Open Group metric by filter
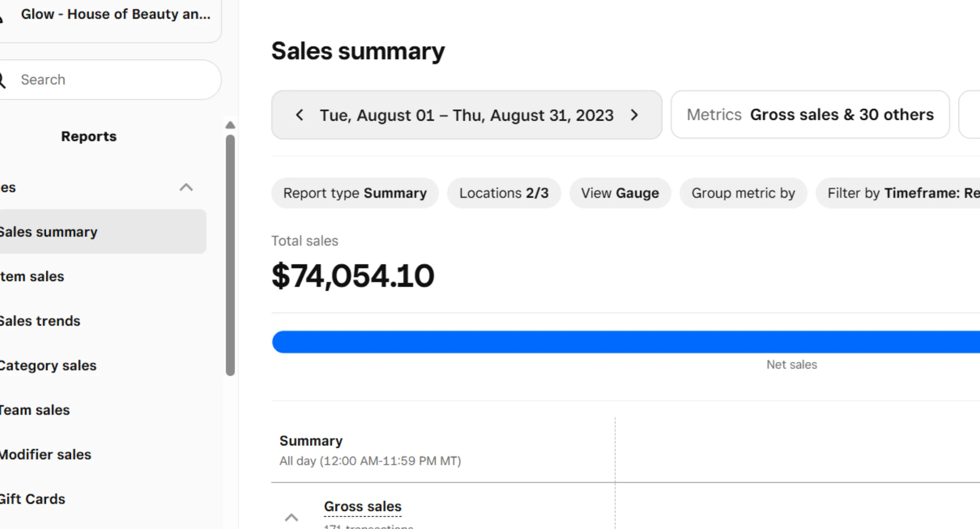Screen dimensions: 980x529 point(743,193)
